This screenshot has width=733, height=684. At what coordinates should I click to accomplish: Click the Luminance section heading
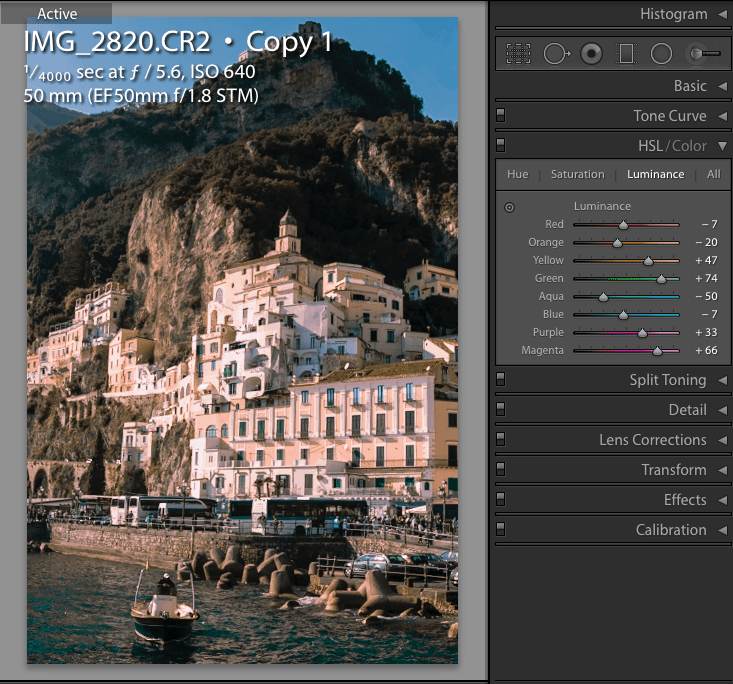click(602, 206)
